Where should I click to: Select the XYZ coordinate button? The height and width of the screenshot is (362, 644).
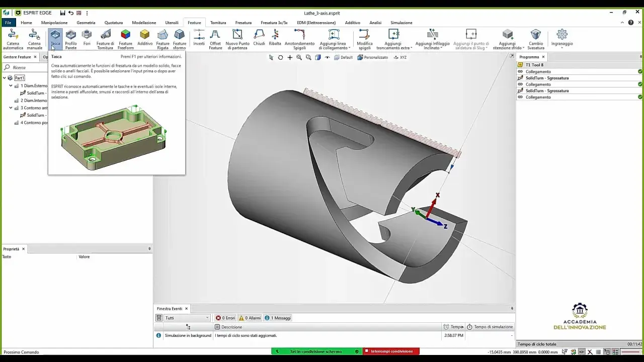pyautogui.click(x=400, y=57)
